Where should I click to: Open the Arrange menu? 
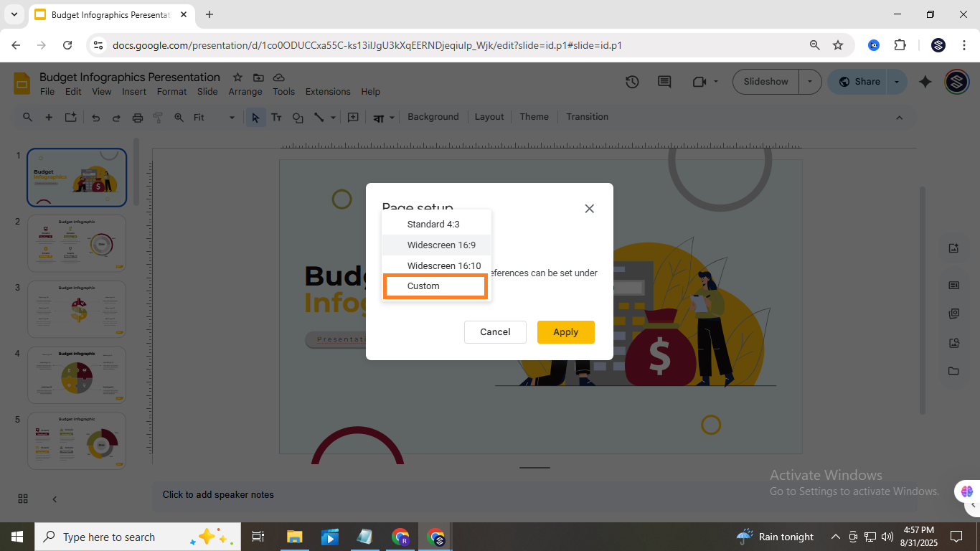(245, 92)
